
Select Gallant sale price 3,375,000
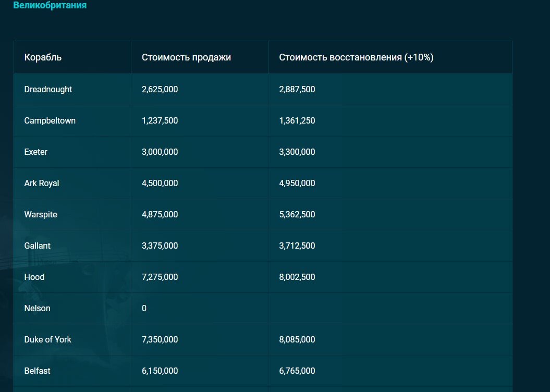click(x=160, y=246)
